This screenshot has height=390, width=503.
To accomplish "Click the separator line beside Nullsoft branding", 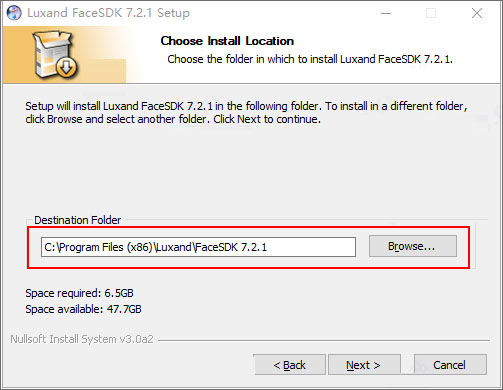I will click(x=324, y=340).
